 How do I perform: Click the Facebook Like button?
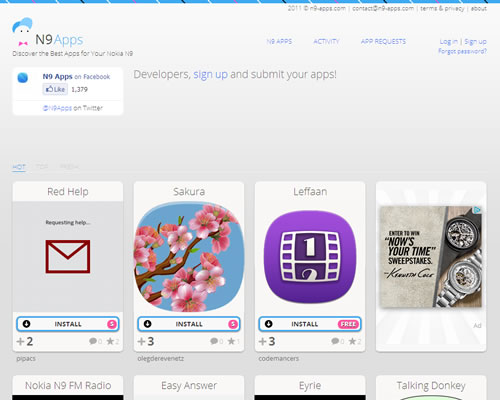coord(55,89)
